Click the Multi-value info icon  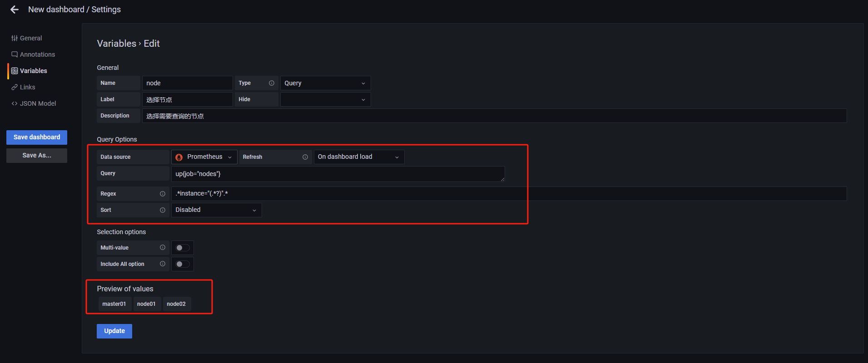click(x=163, y=247)
